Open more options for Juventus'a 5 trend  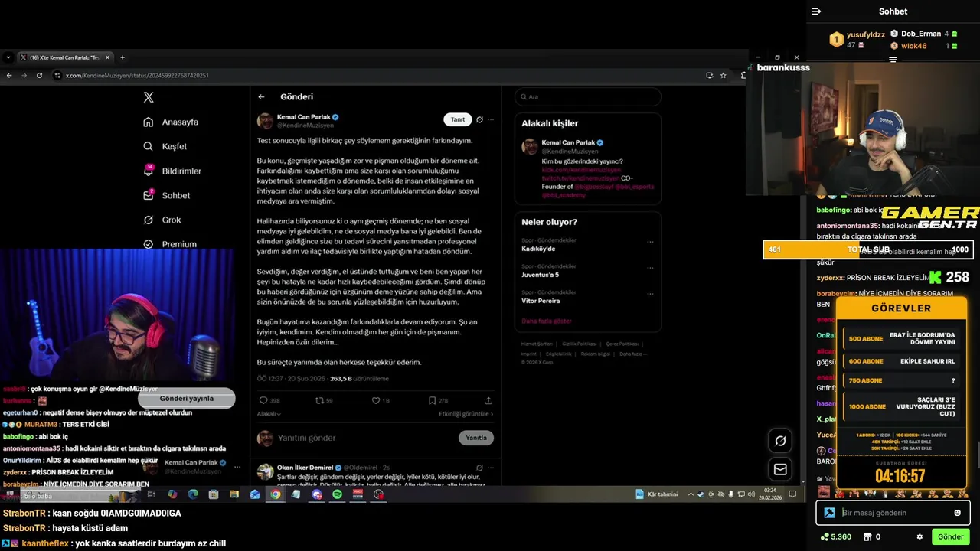[x=650, y=268]
